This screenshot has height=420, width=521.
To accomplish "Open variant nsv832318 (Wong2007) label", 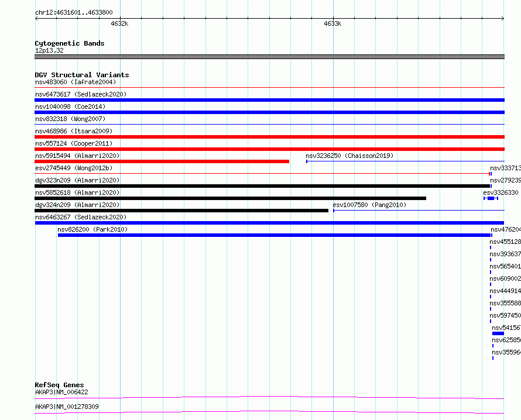I will click(70, 119).
